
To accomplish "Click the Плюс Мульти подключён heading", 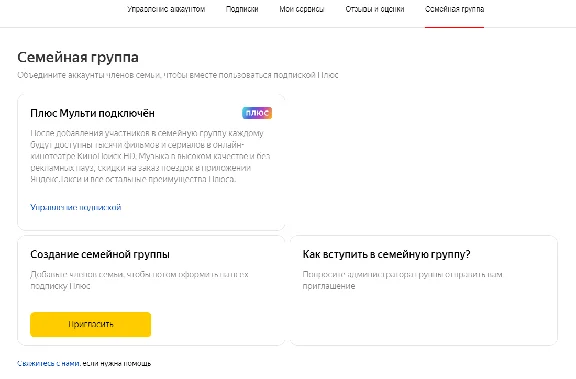I will 92,113.
